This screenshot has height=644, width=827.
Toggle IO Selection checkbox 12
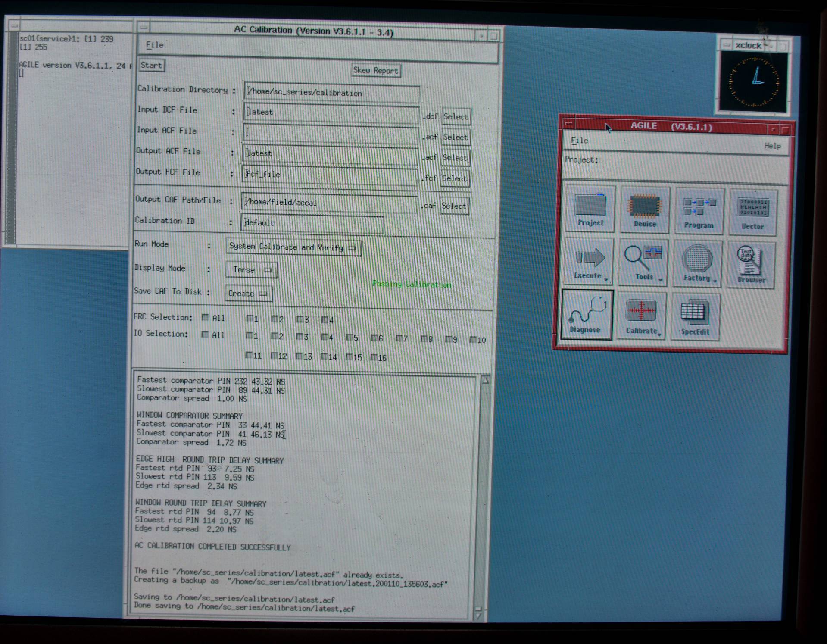point(274,356)
